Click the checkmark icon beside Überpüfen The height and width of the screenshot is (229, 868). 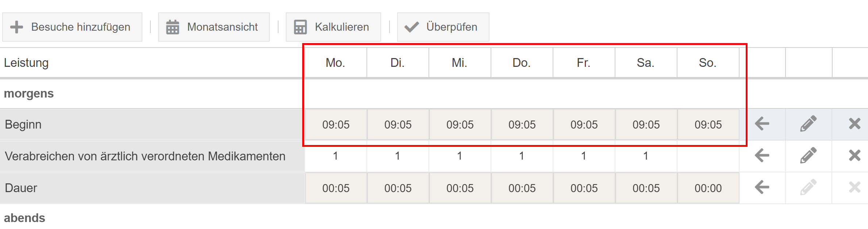point(411,27)
